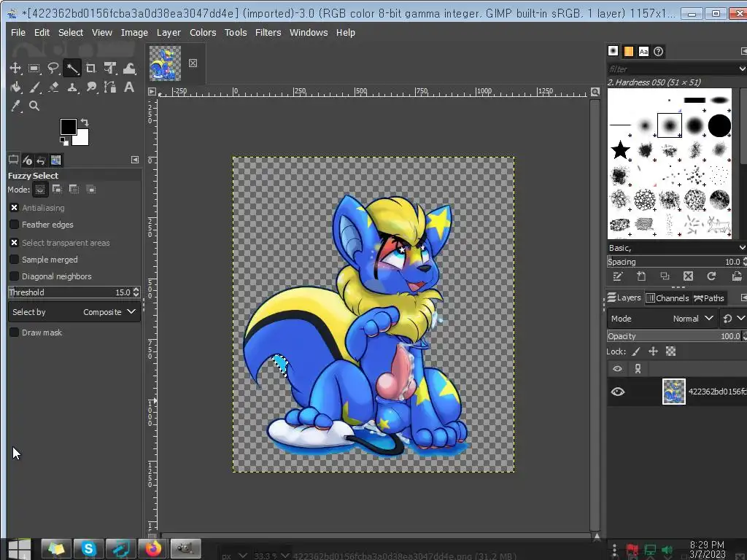747x560 pixels.
Task: Open the Device Status tab
Action: click(27, 160)
